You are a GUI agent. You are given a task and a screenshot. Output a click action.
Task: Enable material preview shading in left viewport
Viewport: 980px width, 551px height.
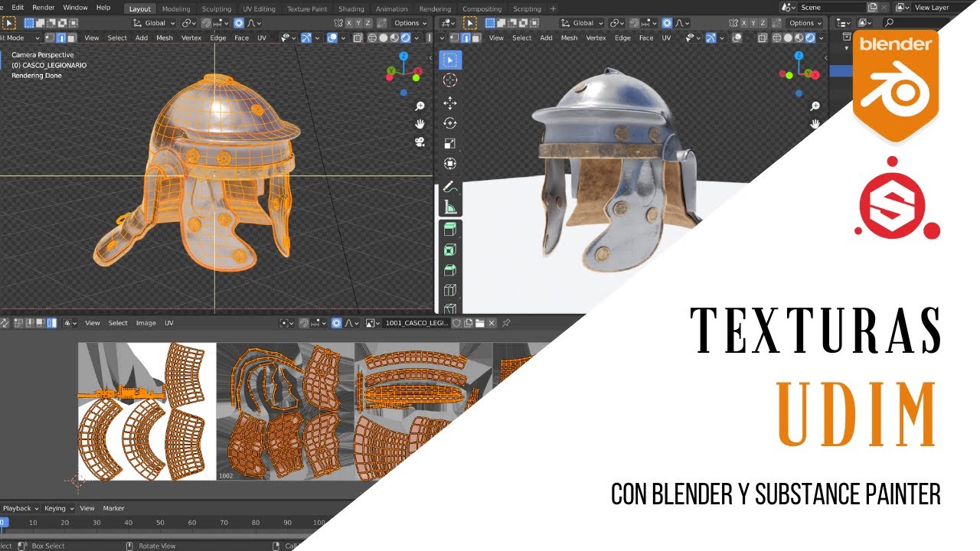pos(394,37)
